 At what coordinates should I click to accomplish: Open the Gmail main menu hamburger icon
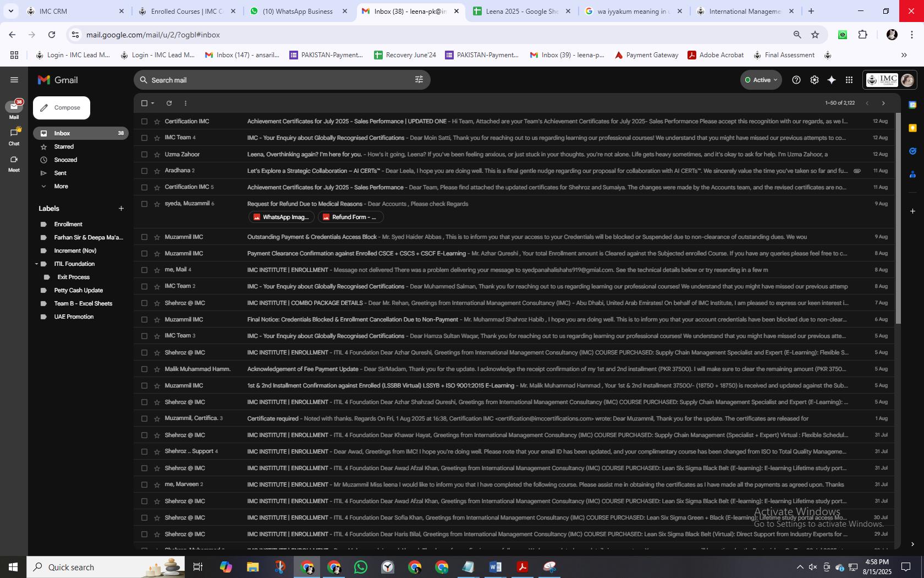click(x=14, y=80)
